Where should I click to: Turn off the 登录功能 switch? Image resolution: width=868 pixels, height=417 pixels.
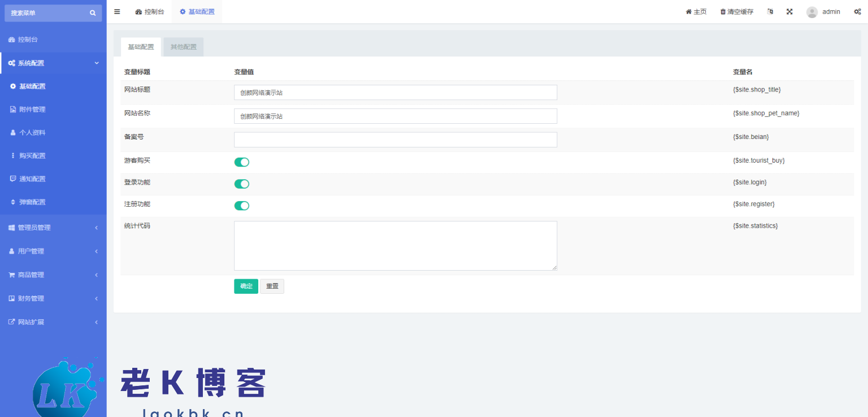pos(242,184)
